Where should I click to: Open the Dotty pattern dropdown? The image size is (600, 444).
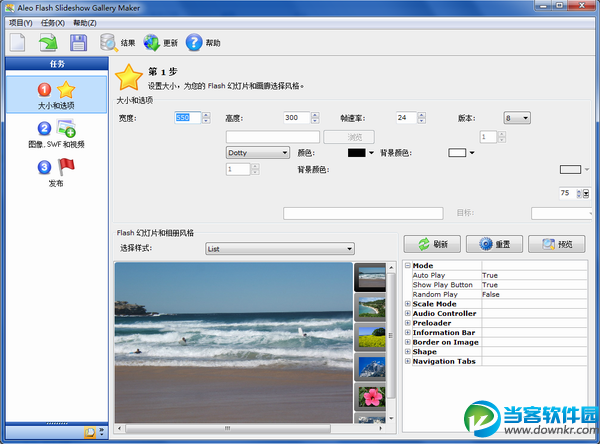(258, 153)
